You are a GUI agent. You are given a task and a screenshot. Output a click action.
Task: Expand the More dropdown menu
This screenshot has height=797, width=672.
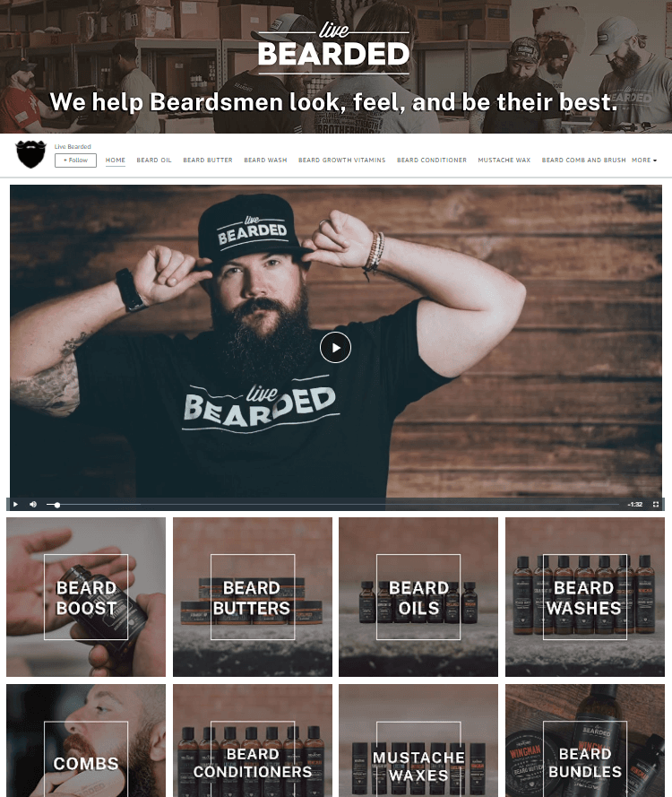point(644,160)
